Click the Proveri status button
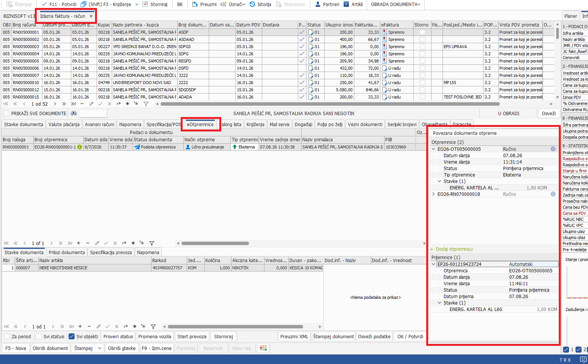Viewport: 588px width, 364px height. click(118, 336)
